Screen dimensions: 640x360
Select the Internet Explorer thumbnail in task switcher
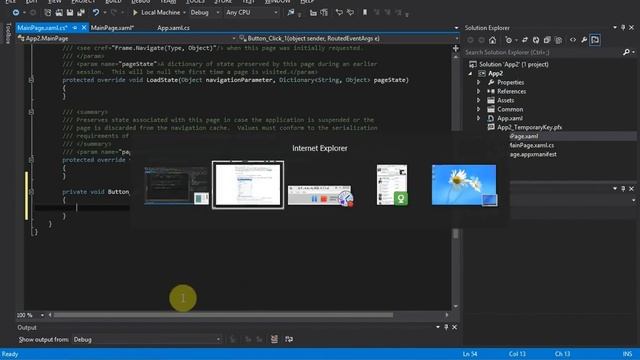coord(248,185)
